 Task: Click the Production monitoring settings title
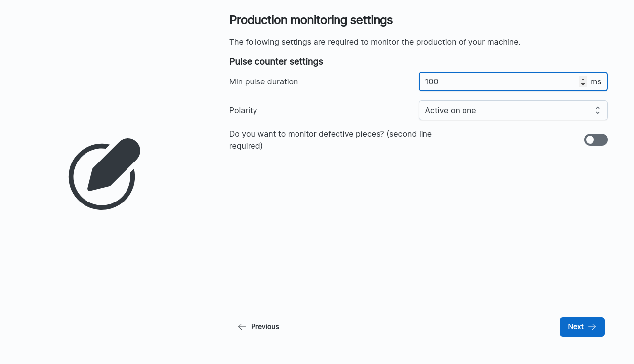point(311,20)
